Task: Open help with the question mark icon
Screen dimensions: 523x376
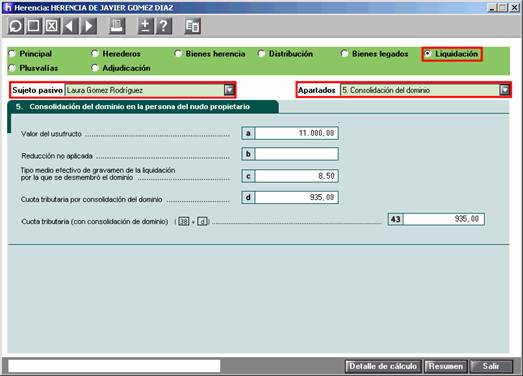Action: [164, 26]
